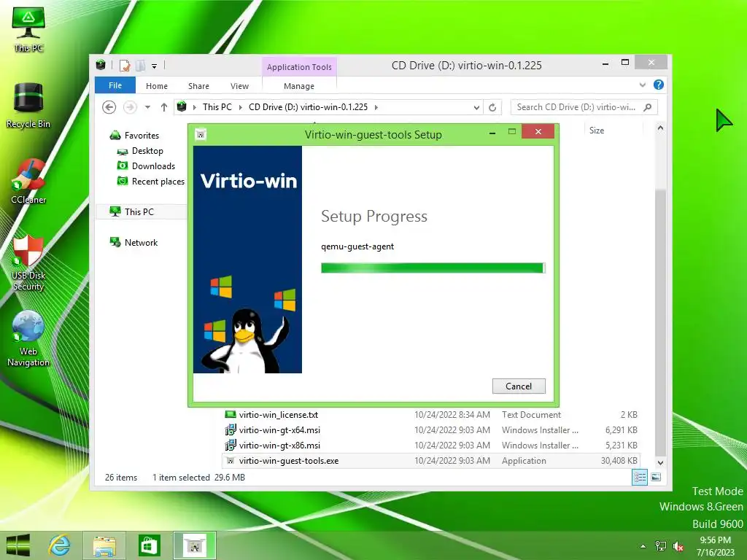Click the Explorer Forward arrow

tap(130, 107)
